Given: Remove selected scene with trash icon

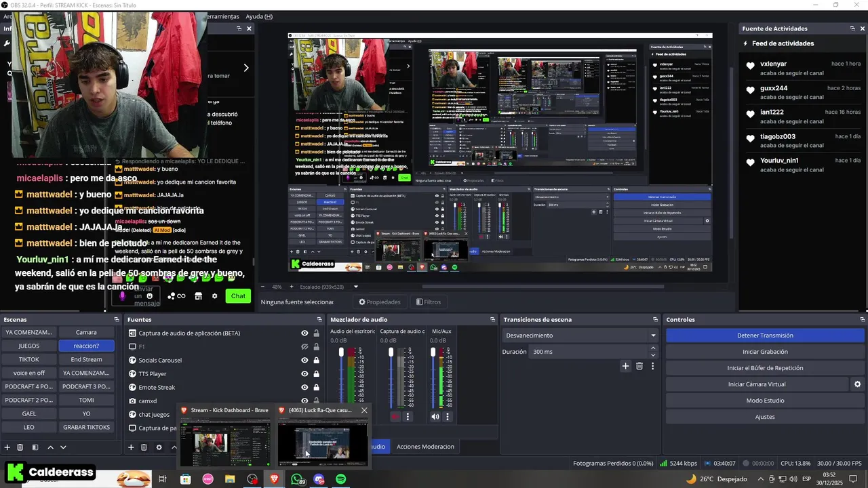Looking at the screenshot, I should [20, 447].
